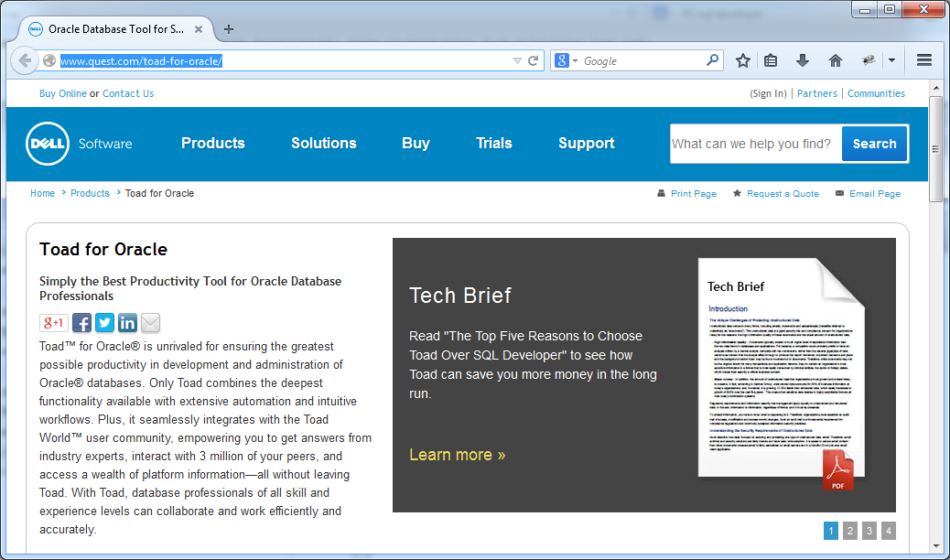950x560 pixels.
Task: Click the Print Page link
Action: click(693, 194)
